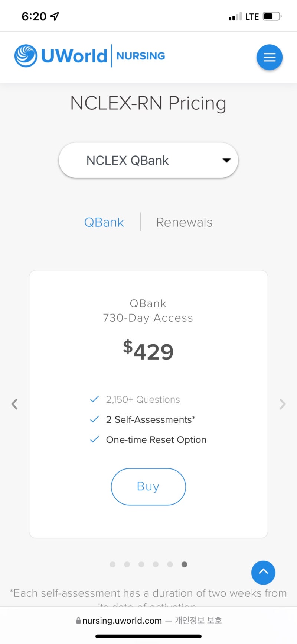Viewport: 297px width, 644px height.
Task: Advance with the next pricing card arrow
Action: [x=283, y=404]
